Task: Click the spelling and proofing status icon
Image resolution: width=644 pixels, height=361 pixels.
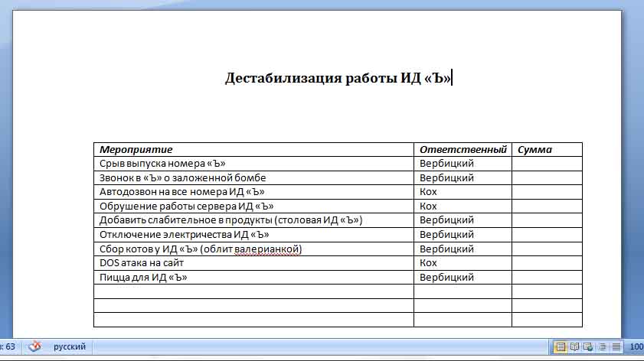Action: 35,346
